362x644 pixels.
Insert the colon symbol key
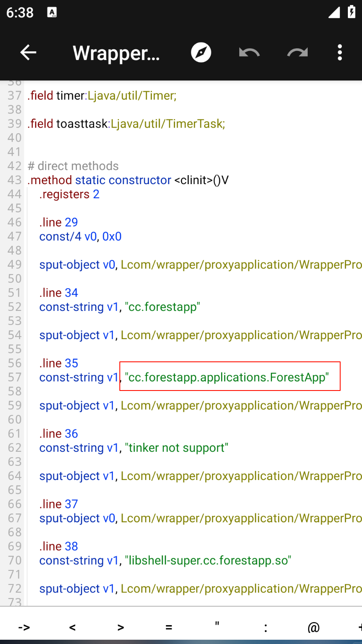click(x=266, y=627)
